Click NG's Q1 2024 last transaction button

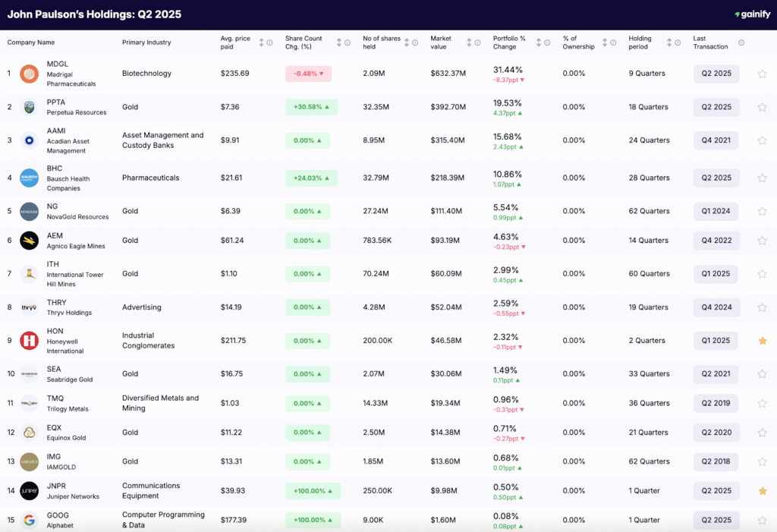click(716, 211)
